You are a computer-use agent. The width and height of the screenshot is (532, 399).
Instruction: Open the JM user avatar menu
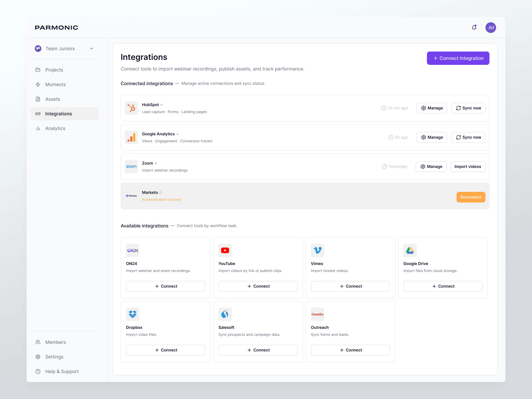coord(491,28)
